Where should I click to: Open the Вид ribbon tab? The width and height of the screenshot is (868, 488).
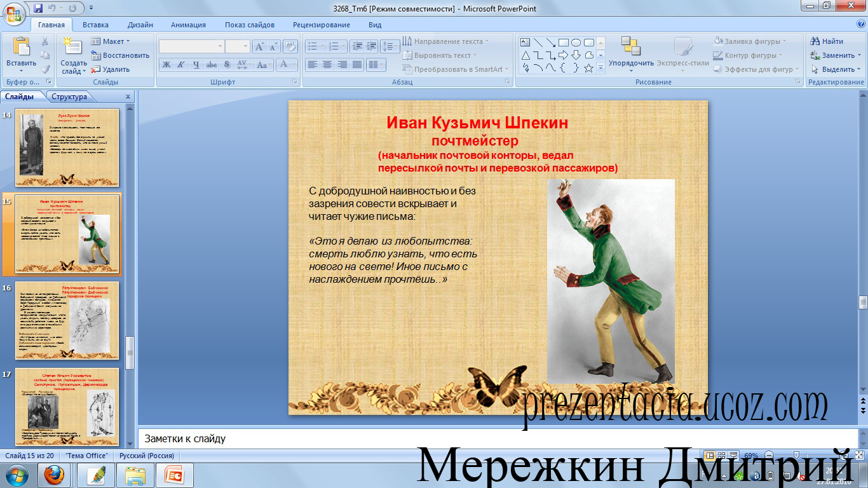(x=375, y=25)
